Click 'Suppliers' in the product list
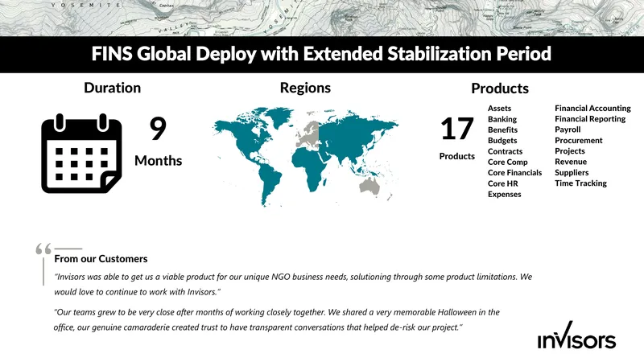The image size is (644, 362). [x=572, y=173]
